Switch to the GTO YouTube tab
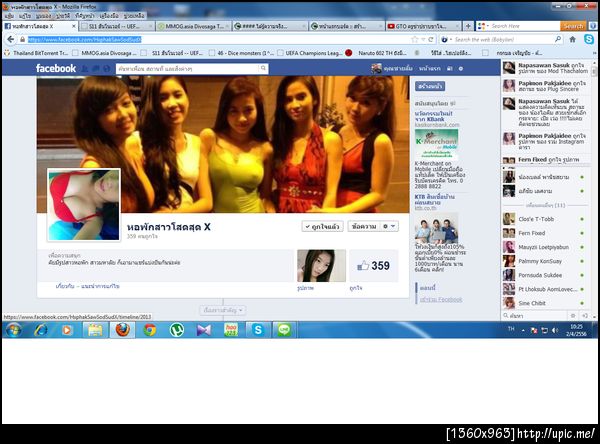The width and height of the screenshot is (600, 444). tap(423, 26)
